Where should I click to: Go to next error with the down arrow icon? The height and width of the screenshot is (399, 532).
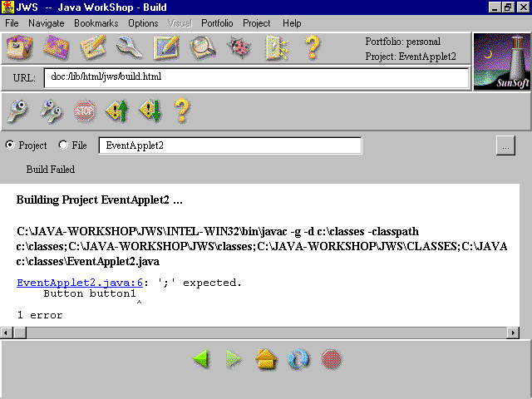[150, 111]
